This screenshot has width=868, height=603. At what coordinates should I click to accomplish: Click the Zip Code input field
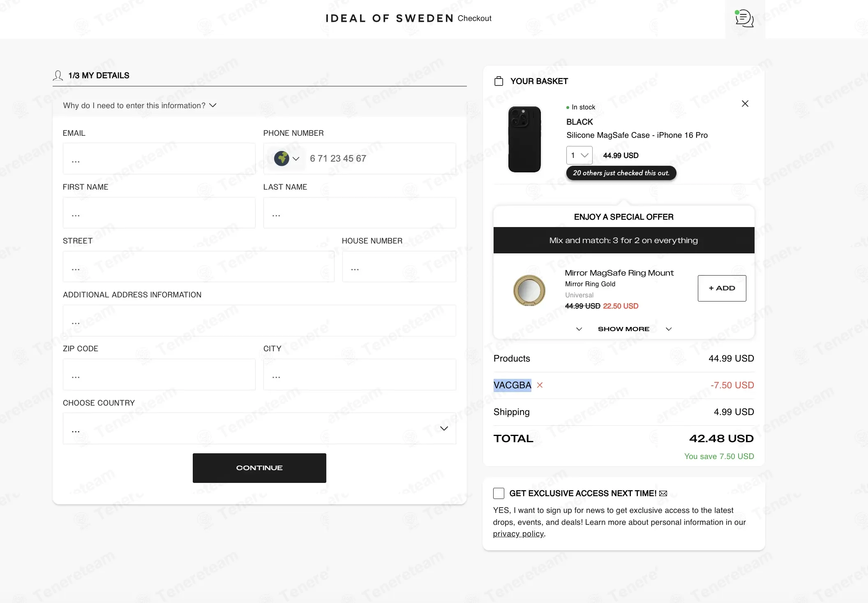[159, 375]
